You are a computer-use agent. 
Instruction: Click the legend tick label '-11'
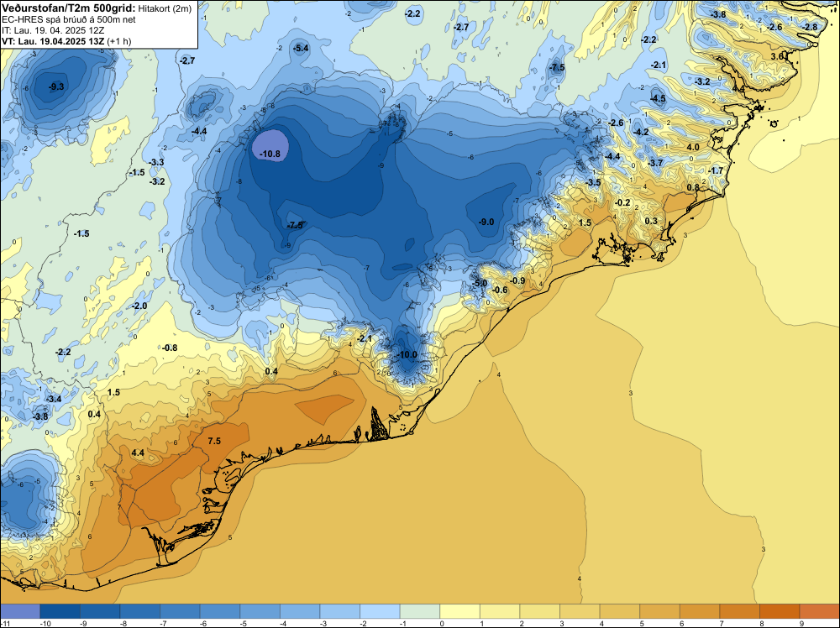tap(3, 623)
